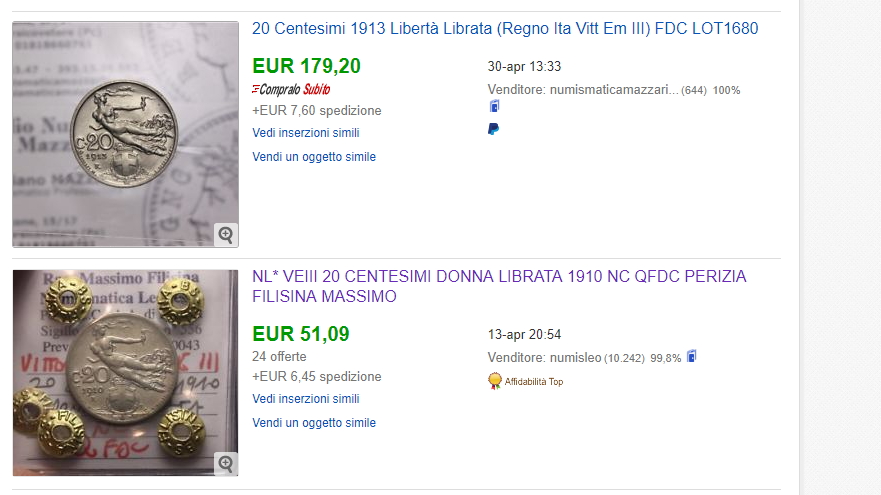Click magnifier icon on 1913 coin image

coord(226,234)
